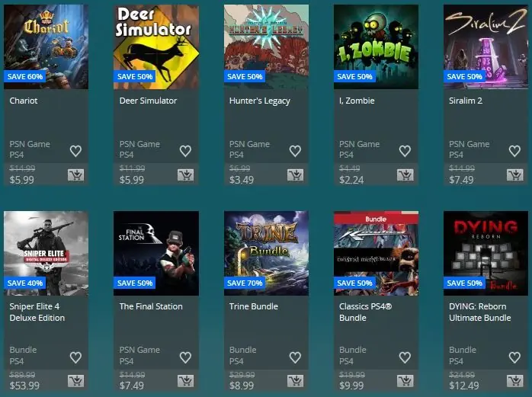Toggle wishlist heart for Hunter's Legacy
The width and height of the screenshot is (532, 397).
(295, 151)
